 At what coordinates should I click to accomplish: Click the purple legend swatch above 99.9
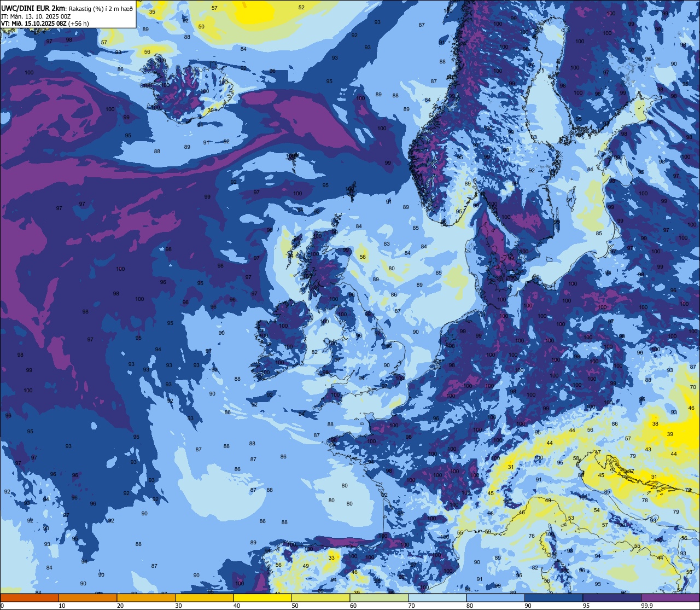(670, 597)
